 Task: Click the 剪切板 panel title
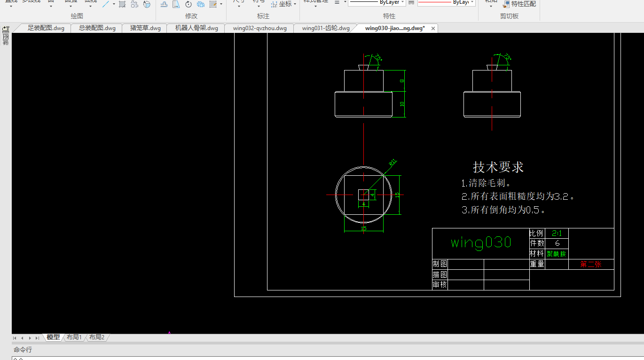[x=509, y=16]
